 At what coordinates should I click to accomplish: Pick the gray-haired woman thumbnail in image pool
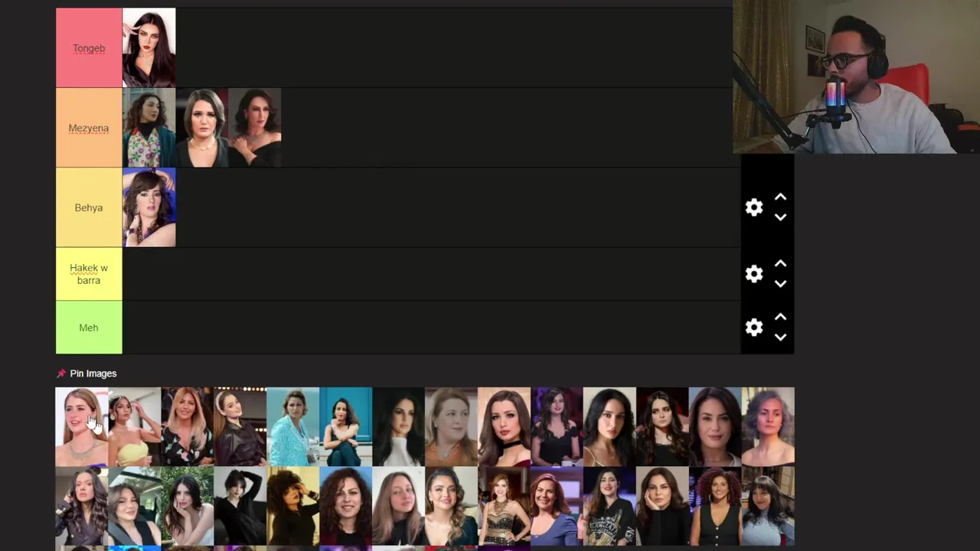[x=768, y=427]
